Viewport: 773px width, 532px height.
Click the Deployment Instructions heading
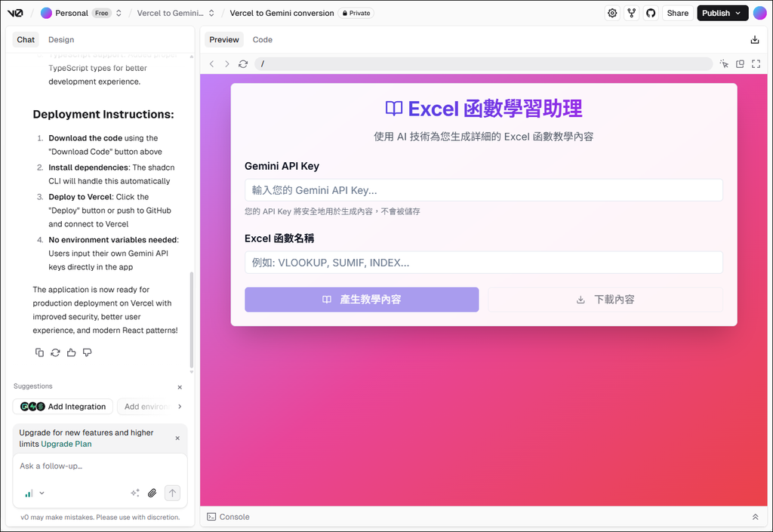pos(103,114)
